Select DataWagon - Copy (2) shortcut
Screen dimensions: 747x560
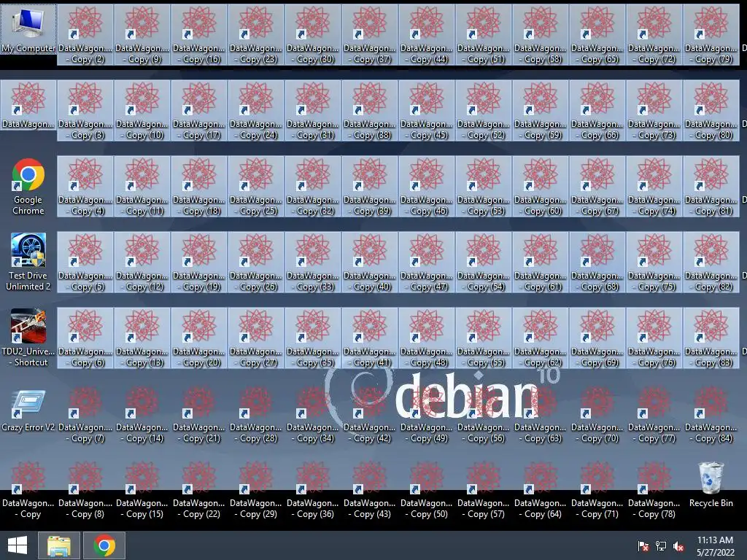point(85,35)
